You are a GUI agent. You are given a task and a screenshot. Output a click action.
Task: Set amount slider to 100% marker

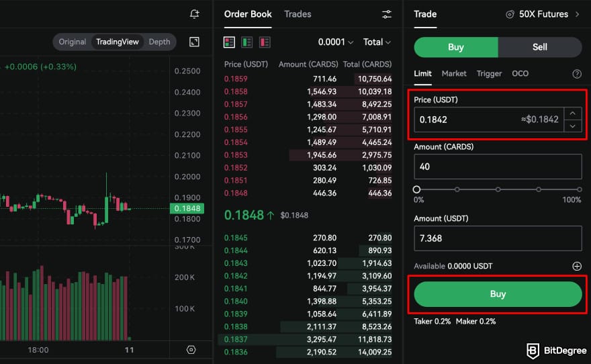580,189
